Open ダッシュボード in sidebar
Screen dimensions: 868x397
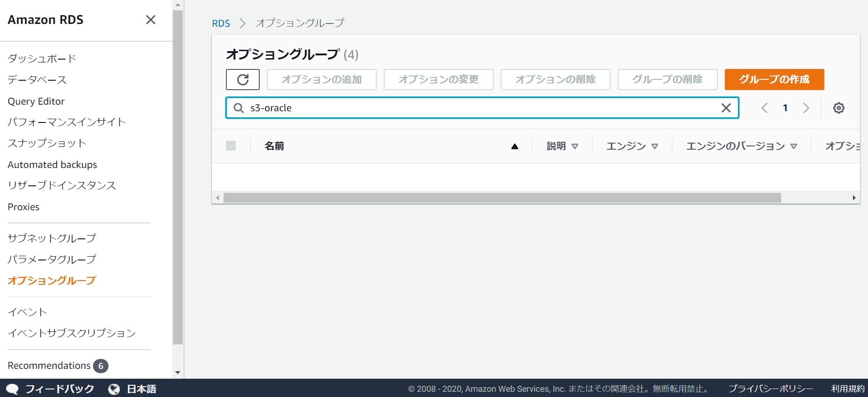coord(42,59)
